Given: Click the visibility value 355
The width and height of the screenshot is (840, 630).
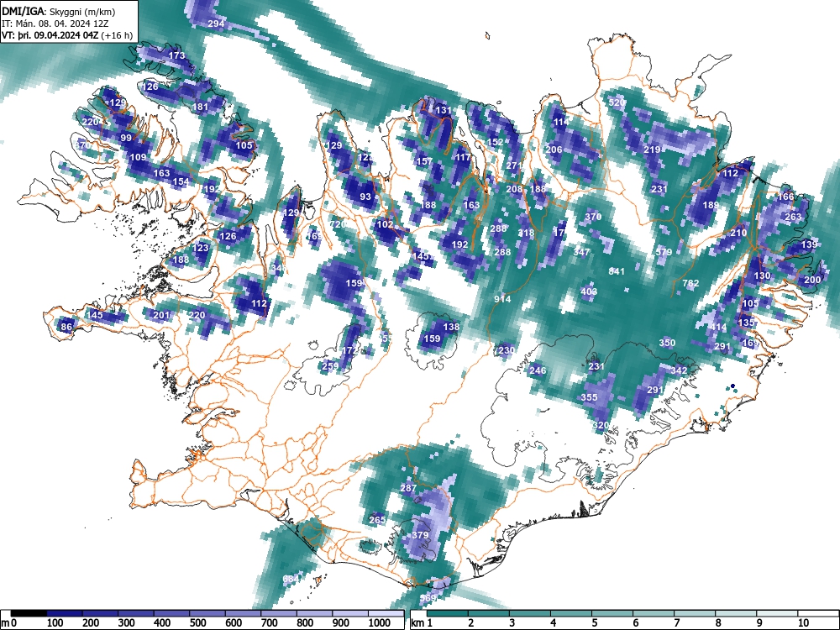Looking at the screenshot, I should tap(590, 397).
